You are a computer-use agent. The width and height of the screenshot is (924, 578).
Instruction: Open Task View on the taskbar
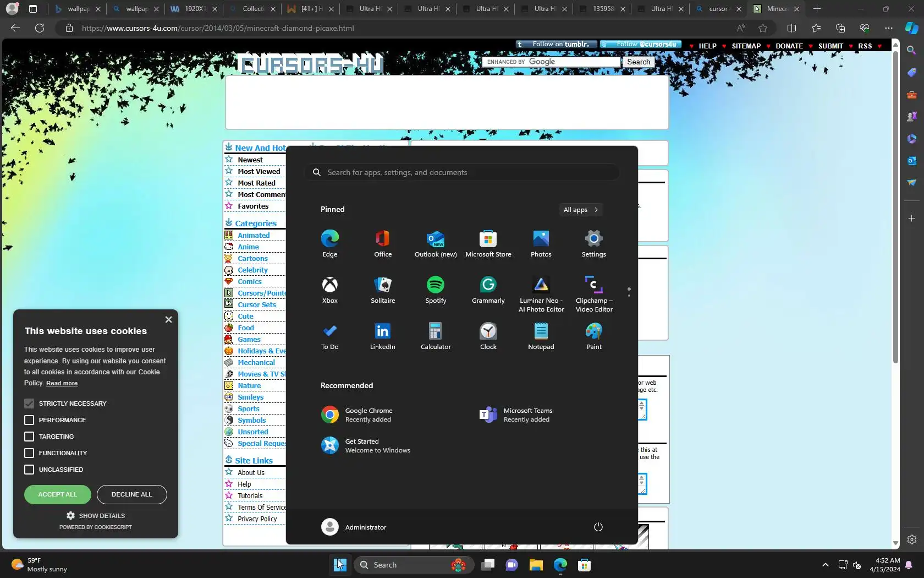coord(488,565)
